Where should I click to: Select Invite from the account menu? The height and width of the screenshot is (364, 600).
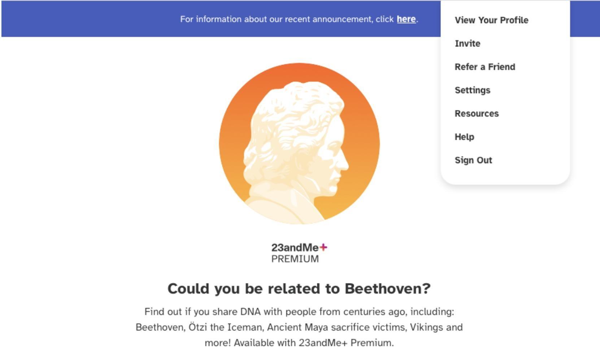pyautogui.click(x=468, y=44)
